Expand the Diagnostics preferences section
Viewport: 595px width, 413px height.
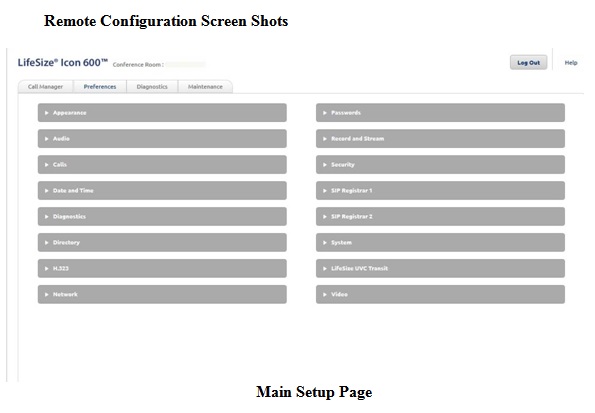(x=162, y=216)
